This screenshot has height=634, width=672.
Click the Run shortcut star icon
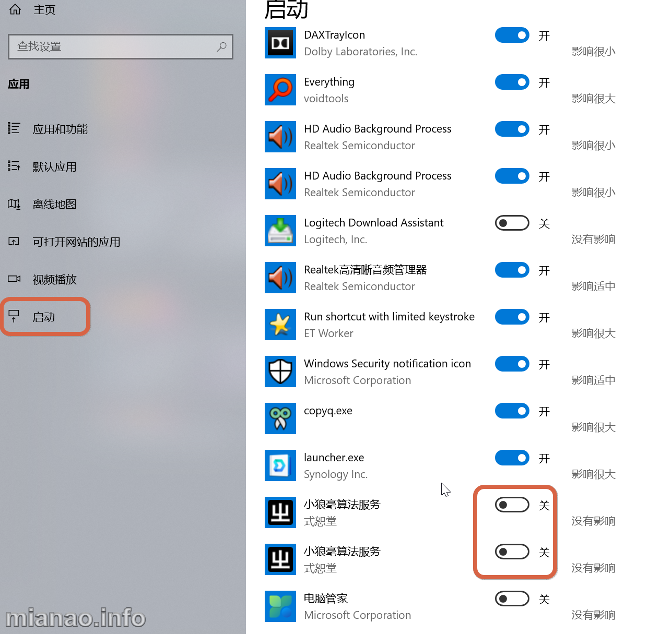[280, 325]
